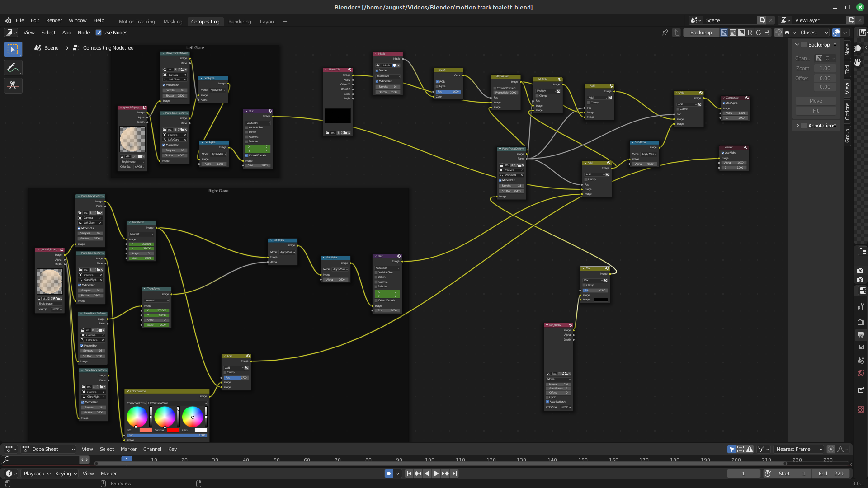The width and height of the screenshot is (868, 488).
Task: Click the pin node tree icon
Action: (x=665, y=33)
